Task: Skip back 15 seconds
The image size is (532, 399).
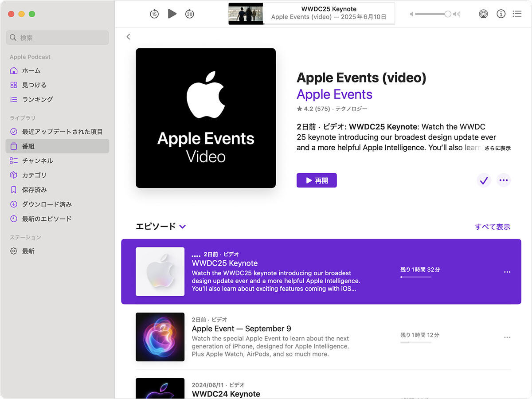Action: pyautogui.click(x=154, y=14)
